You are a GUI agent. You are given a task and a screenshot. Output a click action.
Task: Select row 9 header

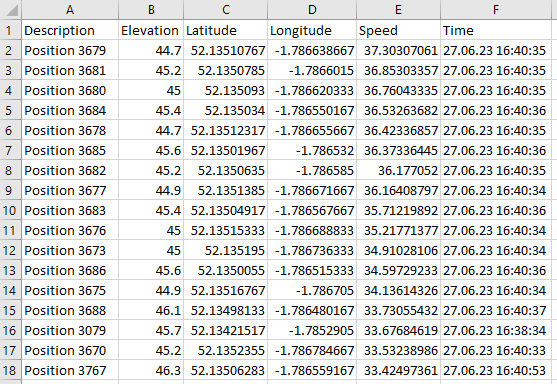[x=11, y=190]
